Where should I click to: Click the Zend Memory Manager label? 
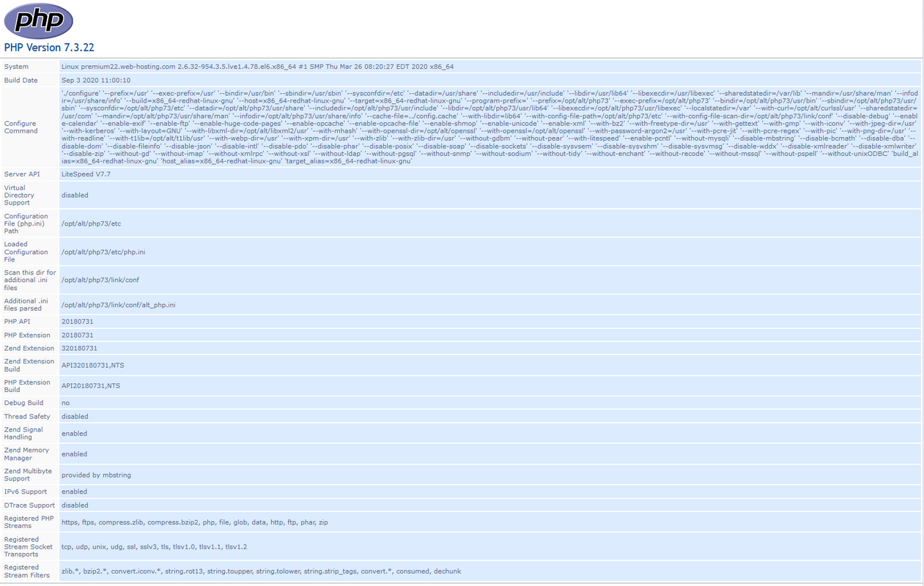click(x=26, y=453)
